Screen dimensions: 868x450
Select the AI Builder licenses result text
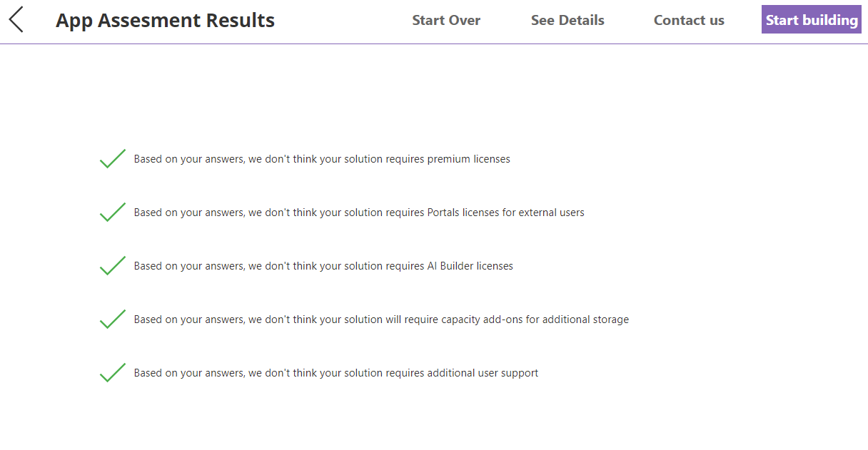(x=323, y=266)
